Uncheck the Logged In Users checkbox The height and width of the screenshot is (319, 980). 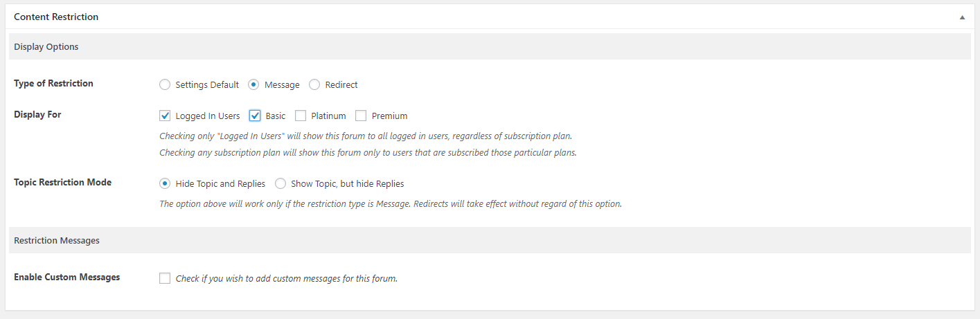coord(165,116)
